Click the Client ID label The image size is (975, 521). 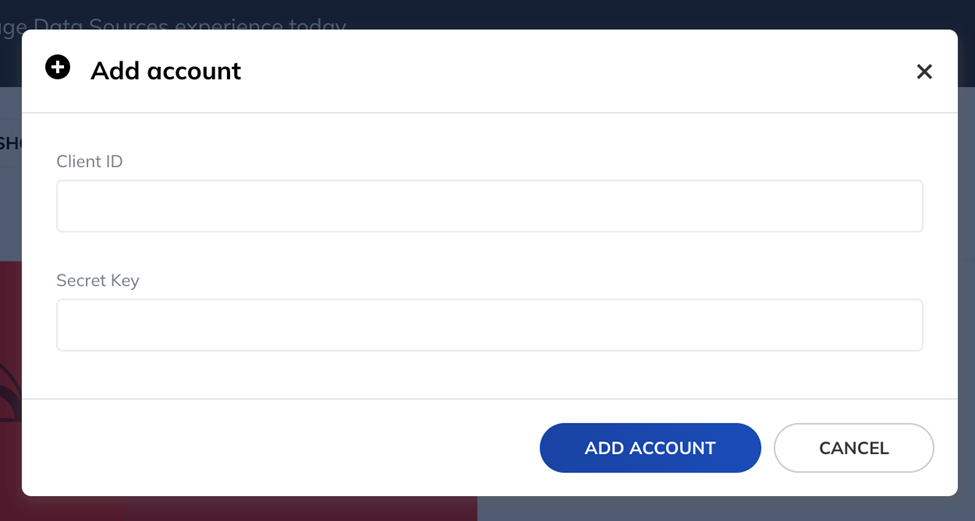point(90,162)
